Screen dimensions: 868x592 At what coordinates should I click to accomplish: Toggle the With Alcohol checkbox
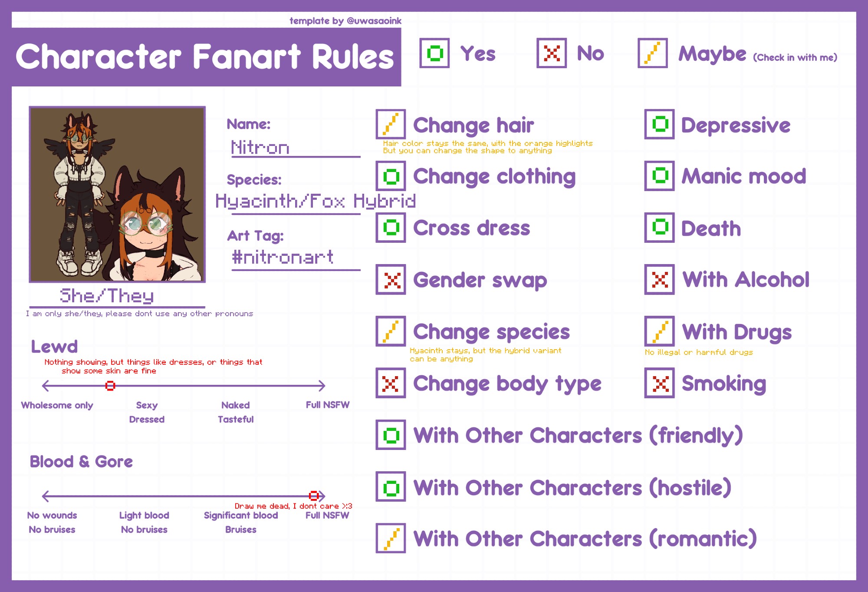[x=659, y=280]
